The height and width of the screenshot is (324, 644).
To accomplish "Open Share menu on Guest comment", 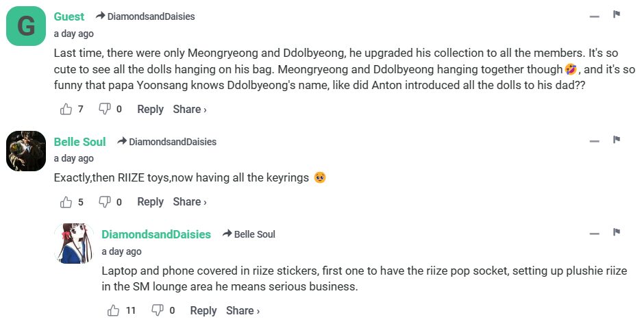I will [x=190, y=109].
